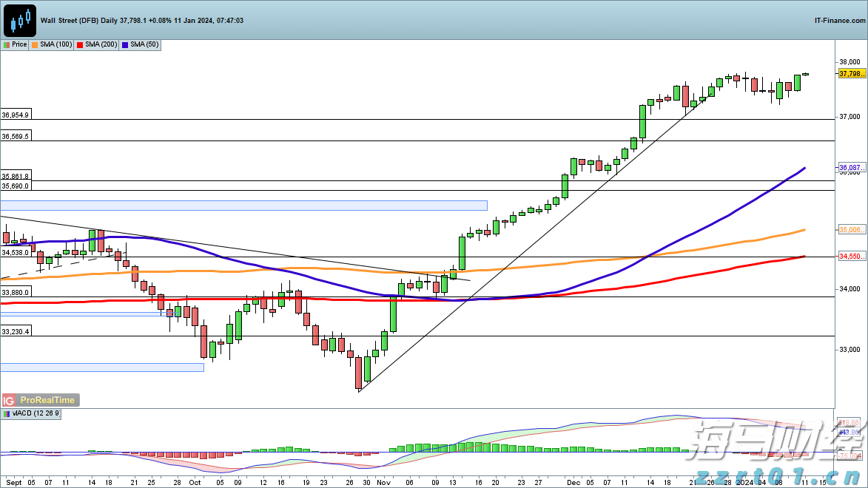The height and width of the screenshot is (488, 868).
Task: Select the orange 35,006 SMA price tag
Action: click(x=851, y=230)
